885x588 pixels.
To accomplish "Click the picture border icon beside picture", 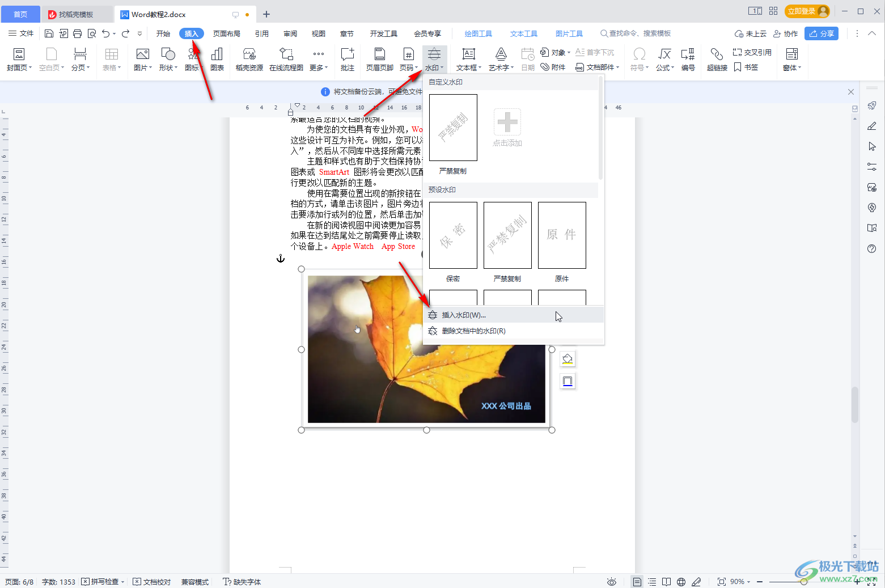I will [568, 382].
